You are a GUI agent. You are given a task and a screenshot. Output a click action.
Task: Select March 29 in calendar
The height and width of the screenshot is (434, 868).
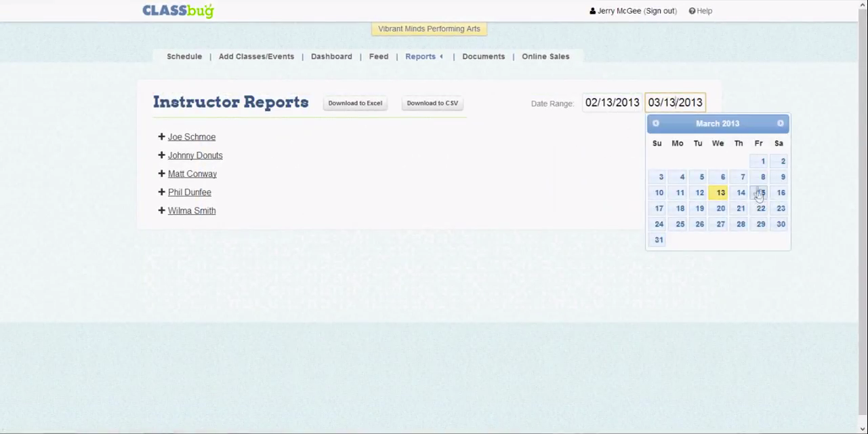pyautogui.click(x=759, y=224)
